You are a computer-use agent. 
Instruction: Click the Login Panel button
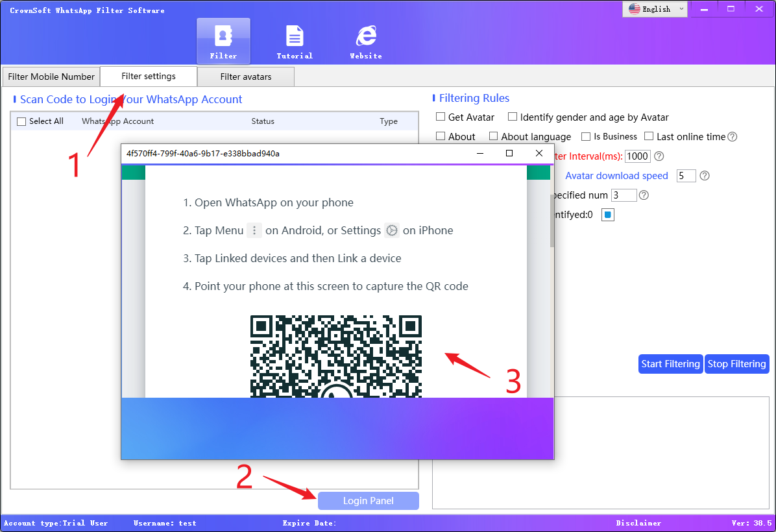pyautogui.click(x=368, y=501)
